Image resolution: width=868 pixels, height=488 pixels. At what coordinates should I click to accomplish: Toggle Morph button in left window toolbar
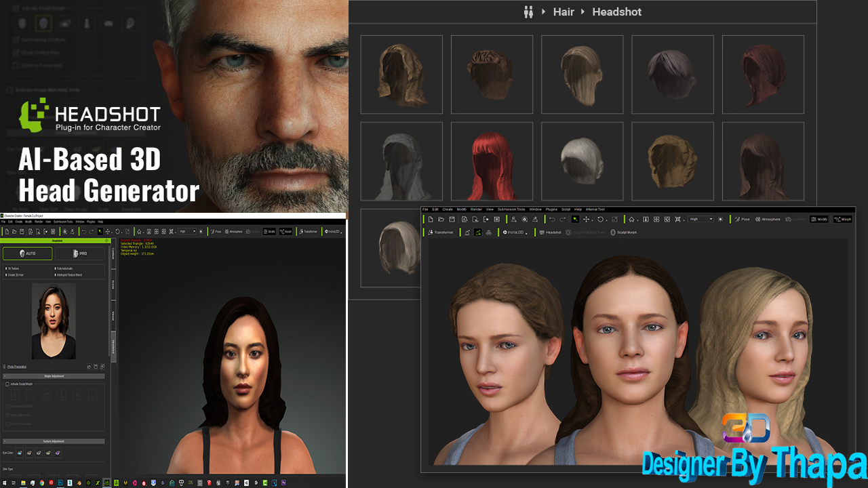tap(285, 231)
